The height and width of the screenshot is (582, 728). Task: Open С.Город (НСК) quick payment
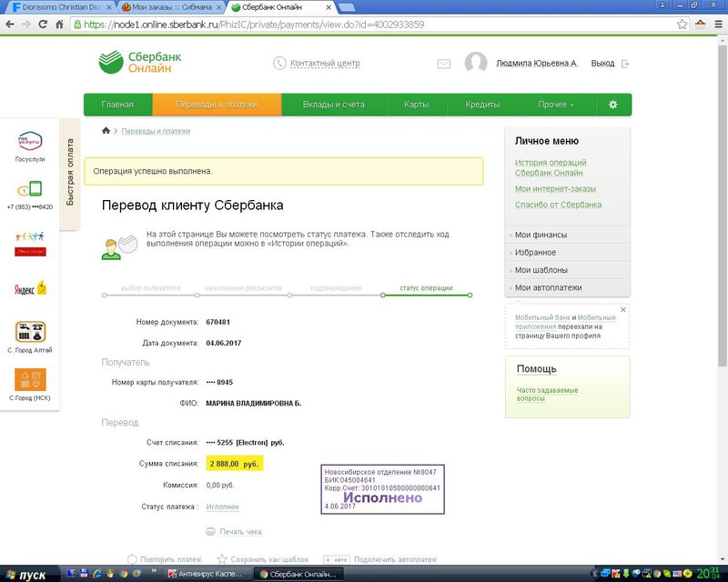(30, 385)
